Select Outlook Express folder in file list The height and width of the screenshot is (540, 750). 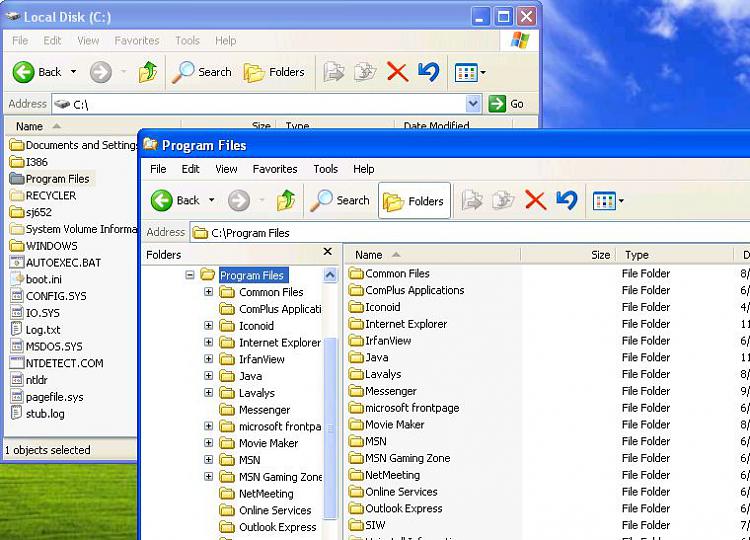coord(395,508)
